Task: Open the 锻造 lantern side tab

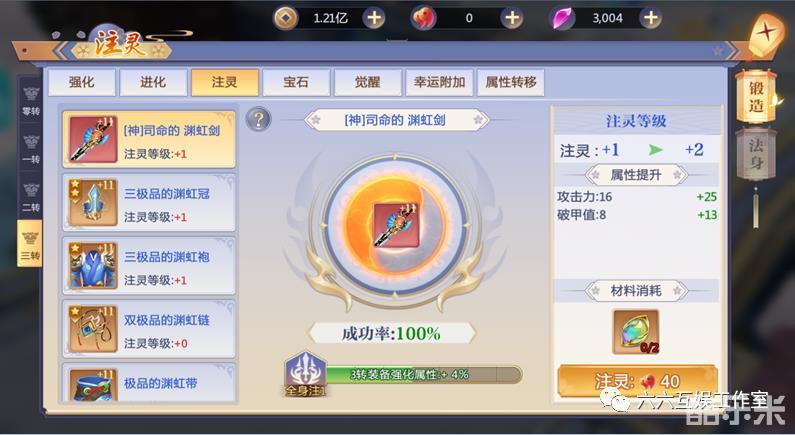Action: pos(756,96)
